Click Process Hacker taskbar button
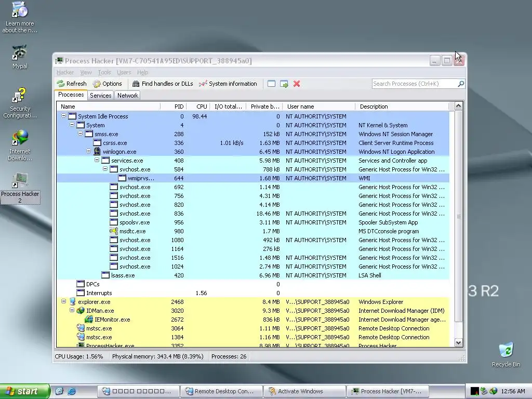 (x=388, y=391)
